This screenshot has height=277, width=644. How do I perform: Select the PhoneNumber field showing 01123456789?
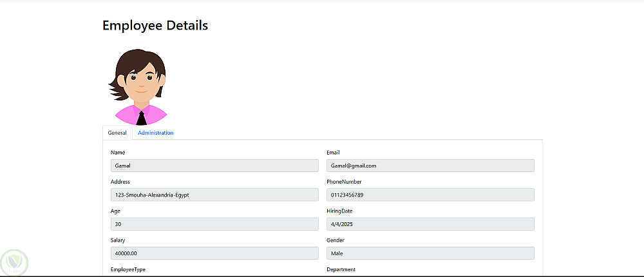tap(430, 195)
